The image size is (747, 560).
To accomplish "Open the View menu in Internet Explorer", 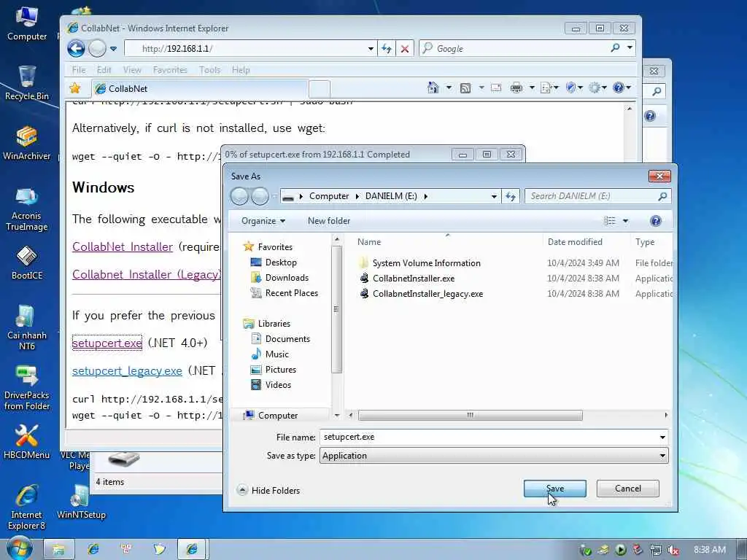I will [132, 70].
